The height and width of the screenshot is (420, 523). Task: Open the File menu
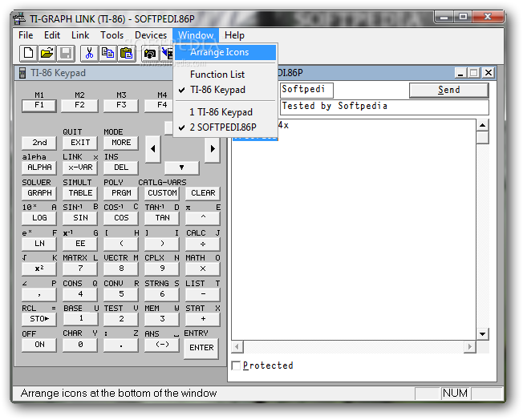26,35
